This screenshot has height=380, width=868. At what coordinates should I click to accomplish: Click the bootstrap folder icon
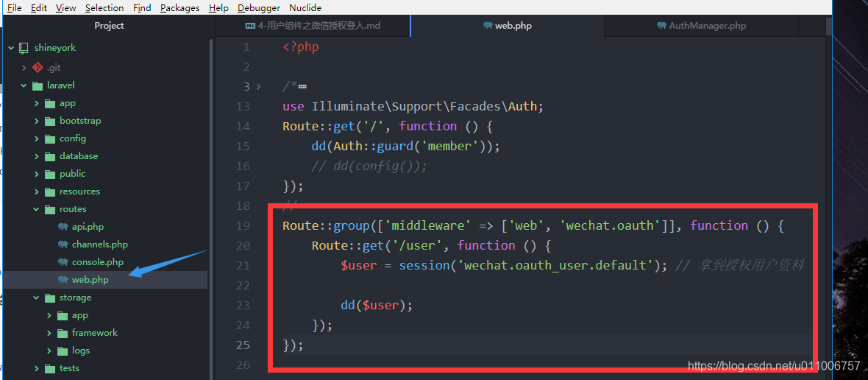(x=50, y=121)
